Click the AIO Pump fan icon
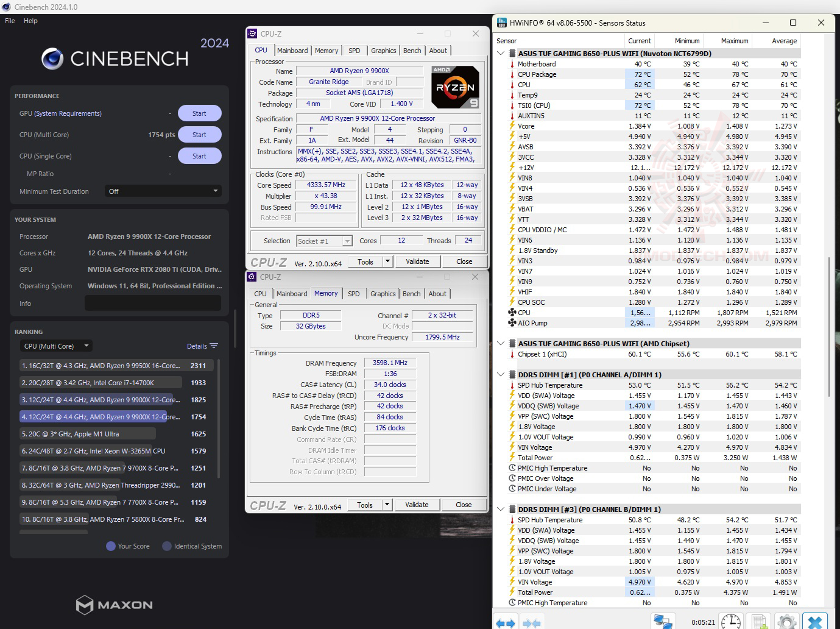This screenshot has height=629, width=840. [x=512, y=323]
